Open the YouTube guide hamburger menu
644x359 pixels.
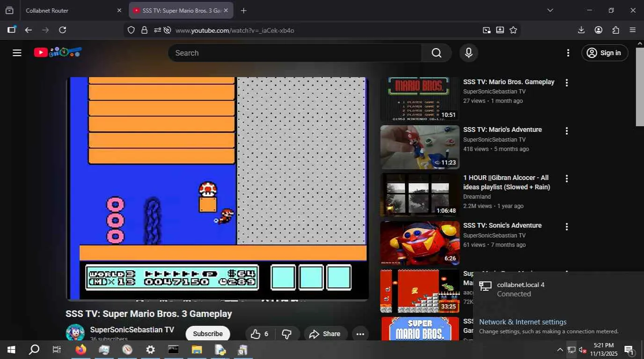click(17, 53)
